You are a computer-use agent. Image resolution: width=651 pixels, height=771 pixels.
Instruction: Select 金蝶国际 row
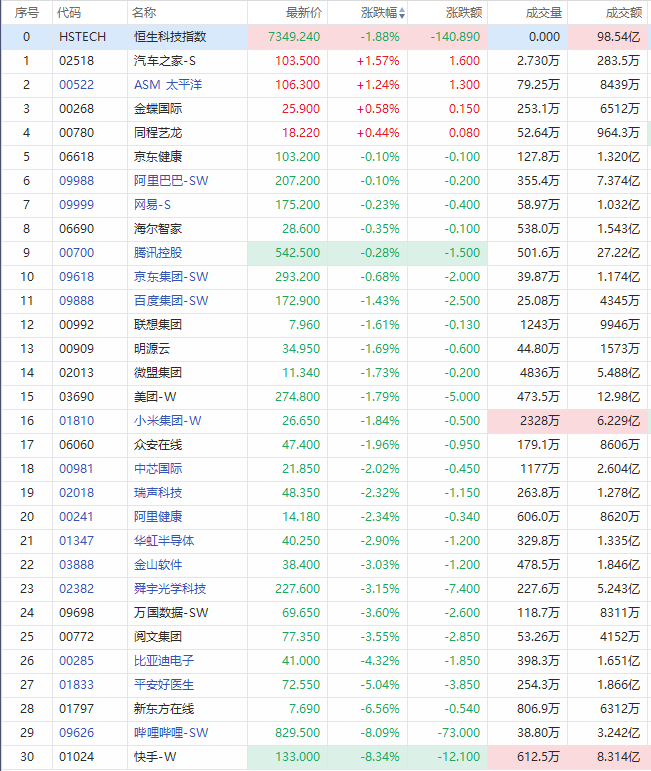click(325, 109)
